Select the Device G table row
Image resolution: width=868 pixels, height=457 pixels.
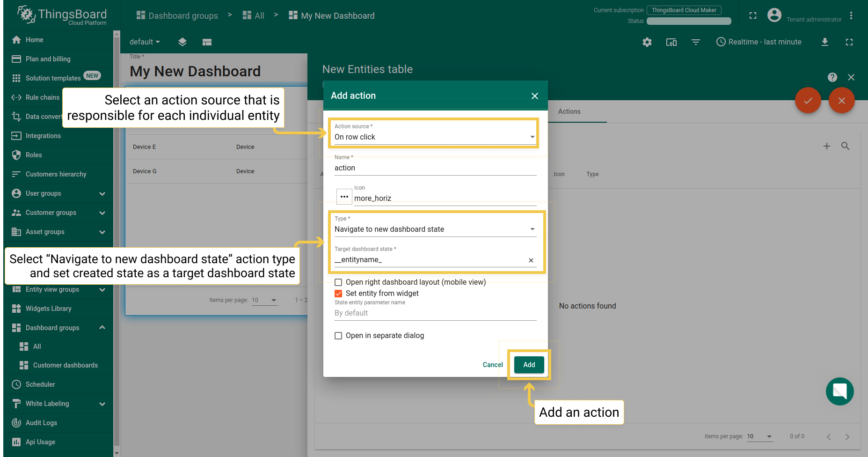216,171
